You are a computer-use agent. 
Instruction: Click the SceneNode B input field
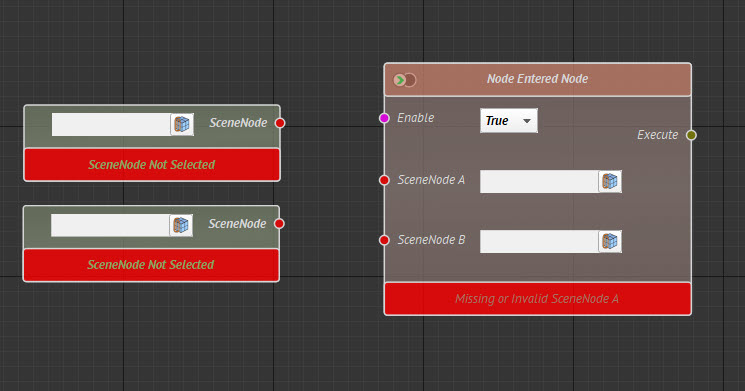click(539, 241)
